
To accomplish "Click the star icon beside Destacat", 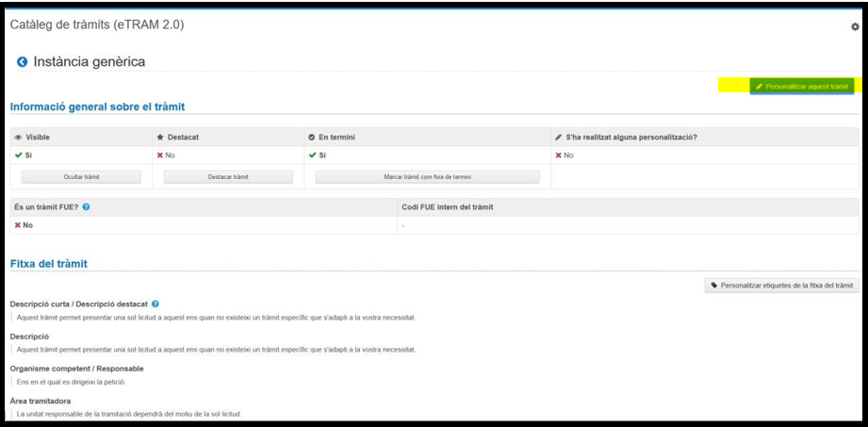I will tap(160, 138).
